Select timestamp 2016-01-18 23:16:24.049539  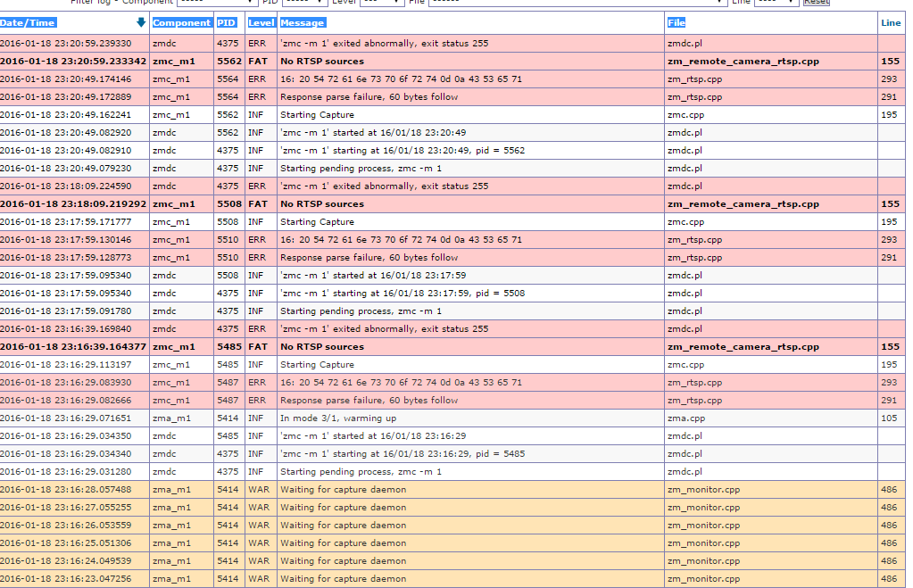pyautogui.click(x=66, y=560)
